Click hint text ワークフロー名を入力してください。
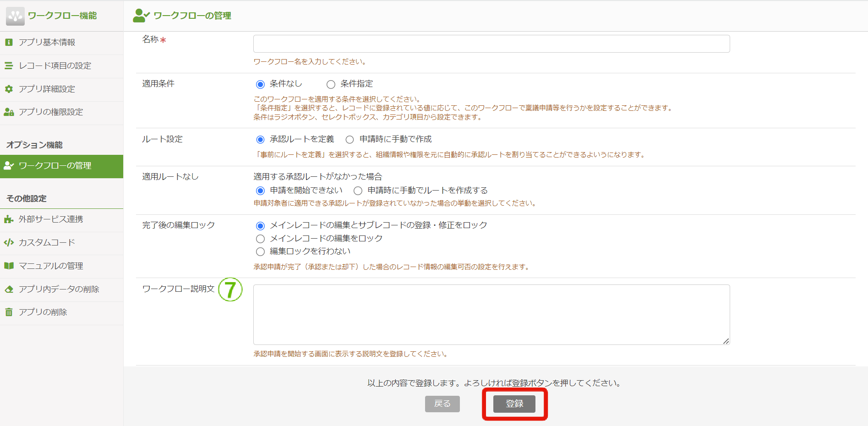The height and width of the screenshot is (426, 868). pos(311,61)
